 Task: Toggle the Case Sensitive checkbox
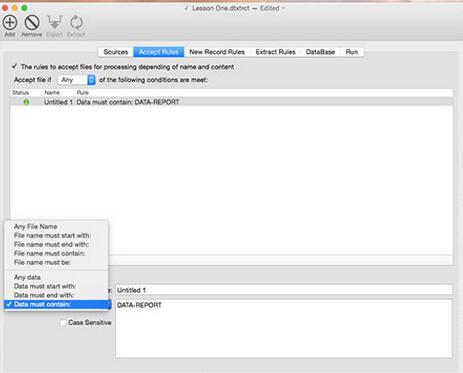[x=63, y=323]
